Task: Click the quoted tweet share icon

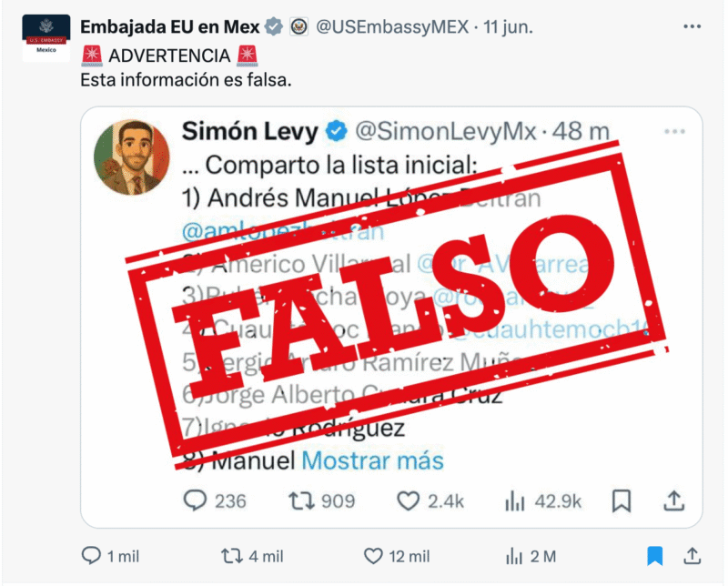Action: point(673,500)
